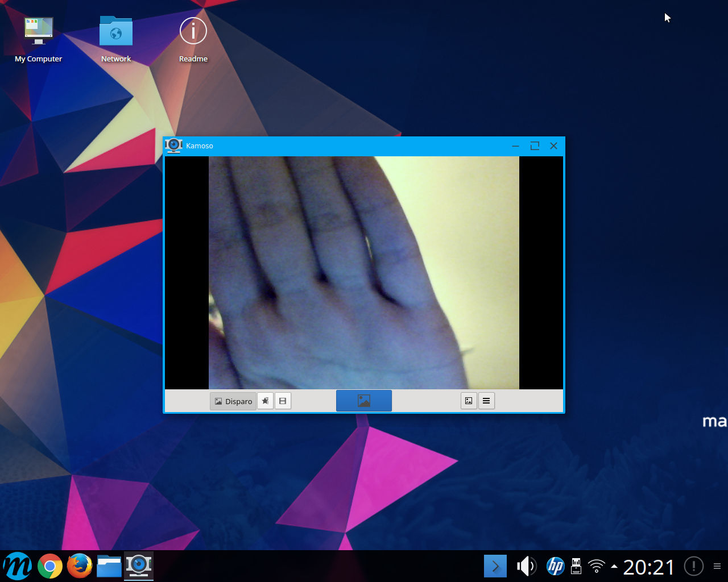Select the Disparo photo mode button
The height and width of the screenshot is (582, 728).
233,401
